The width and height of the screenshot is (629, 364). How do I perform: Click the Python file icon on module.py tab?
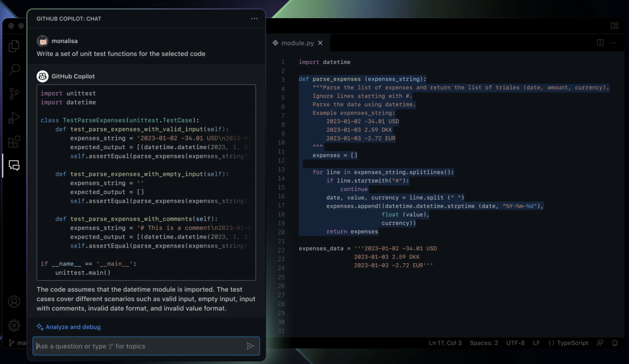pyautogui.click(x=275, y=43)
